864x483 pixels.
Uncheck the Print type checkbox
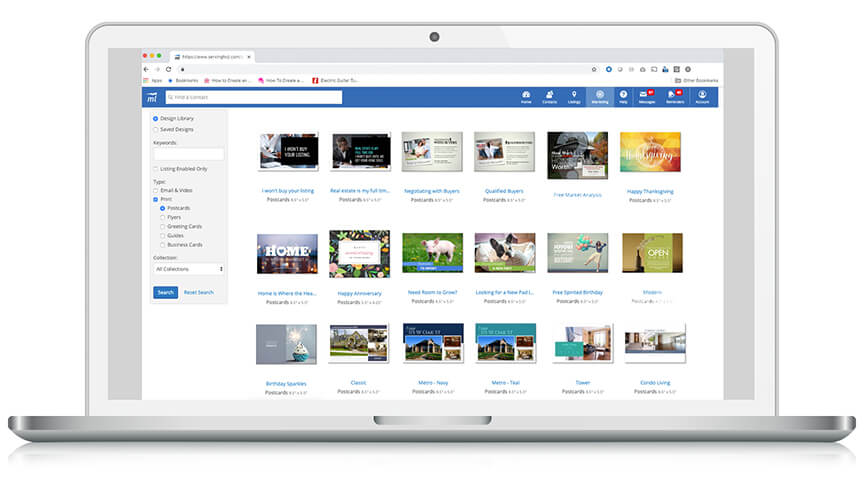tap(155, 199)
